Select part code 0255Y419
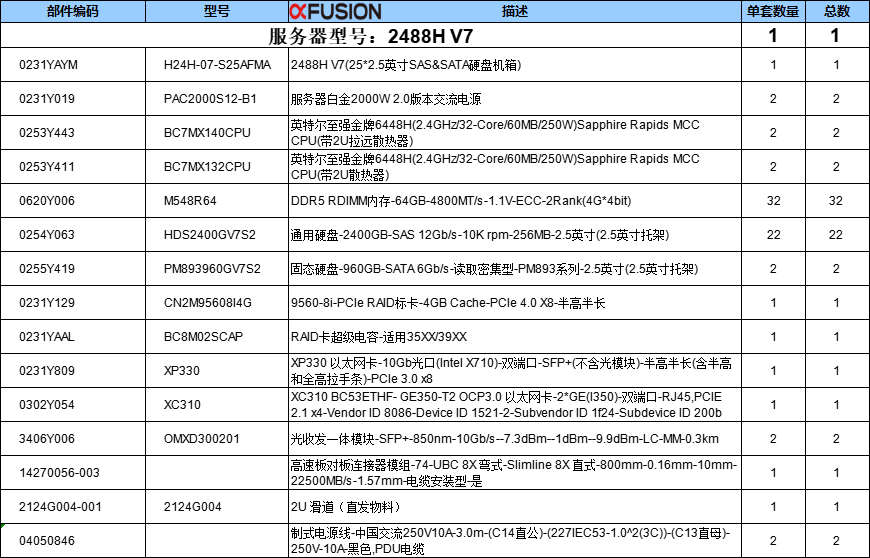Viewport: 870px width, 558px height. pyautogui.click(x=47, y=268)
